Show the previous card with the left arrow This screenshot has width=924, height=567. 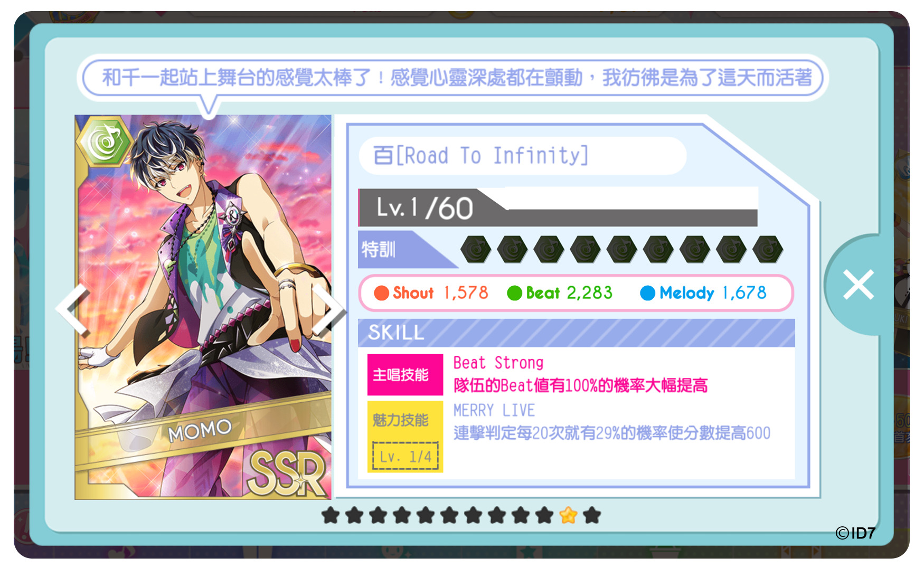click(x=73, y=309)
